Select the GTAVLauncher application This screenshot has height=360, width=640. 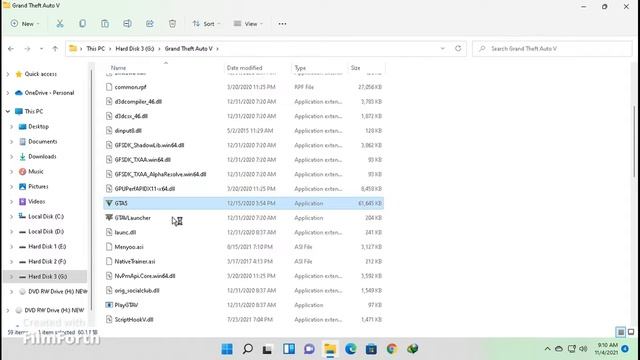click(243, 218)
